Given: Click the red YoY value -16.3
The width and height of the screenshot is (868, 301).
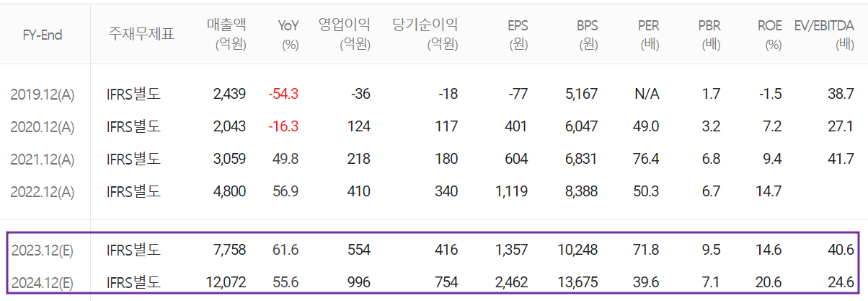Looking at the screenshot, I should 283,126.
